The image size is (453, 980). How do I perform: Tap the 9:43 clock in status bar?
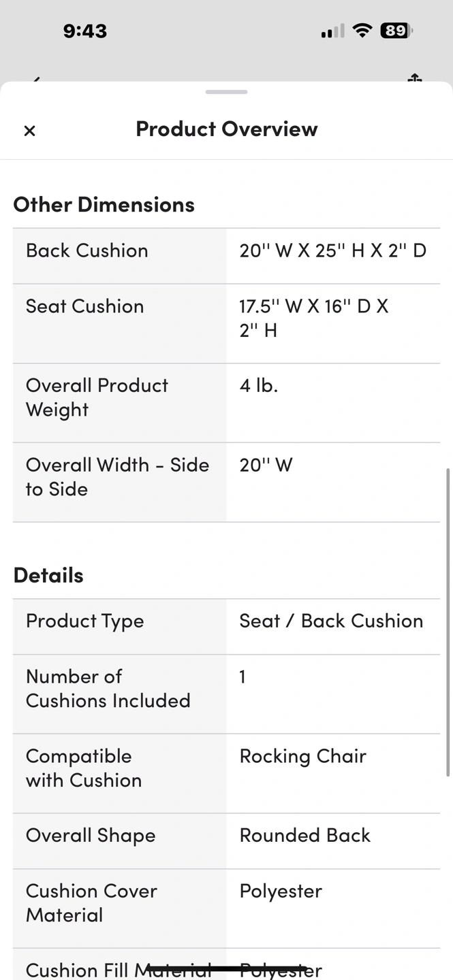[85, 31]
